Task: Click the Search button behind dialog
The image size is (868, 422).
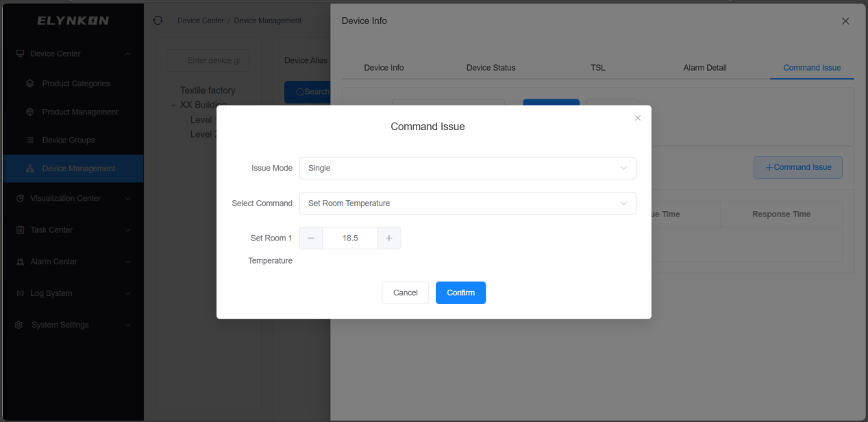Action: click(307, 92)
